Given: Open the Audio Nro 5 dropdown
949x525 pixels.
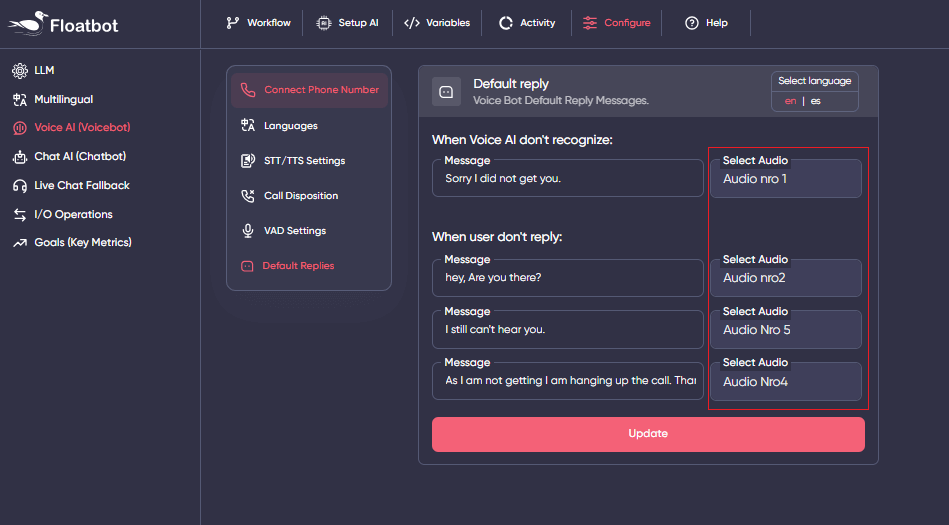Looking at the screenshot, I should coord(785,330).
